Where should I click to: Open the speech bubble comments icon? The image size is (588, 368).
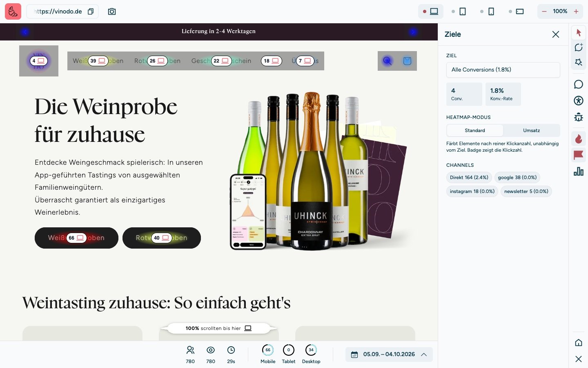(x=579, y=84)
